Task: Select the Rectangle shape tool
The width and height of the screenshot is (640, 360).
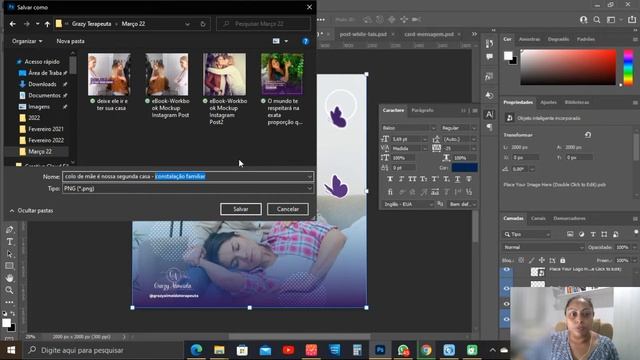Action: (9, 266)
